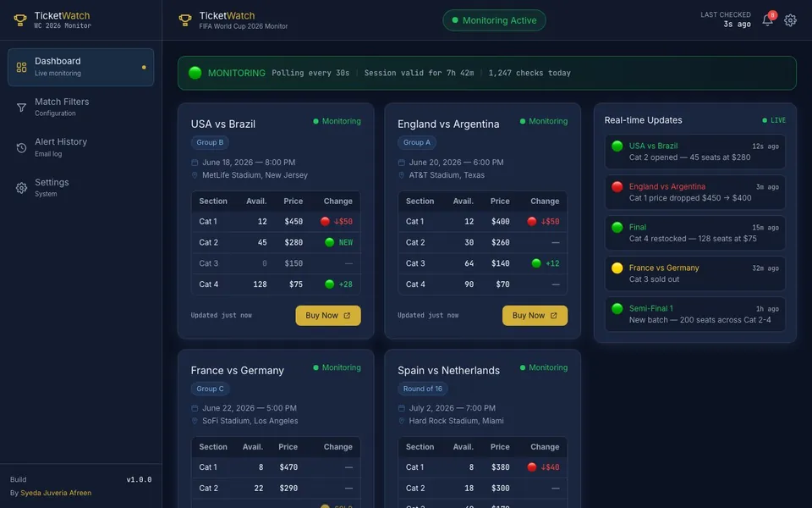Open Settings System in sidebar
Viewport: 812px width, 508px height.
tap(81, 188)
